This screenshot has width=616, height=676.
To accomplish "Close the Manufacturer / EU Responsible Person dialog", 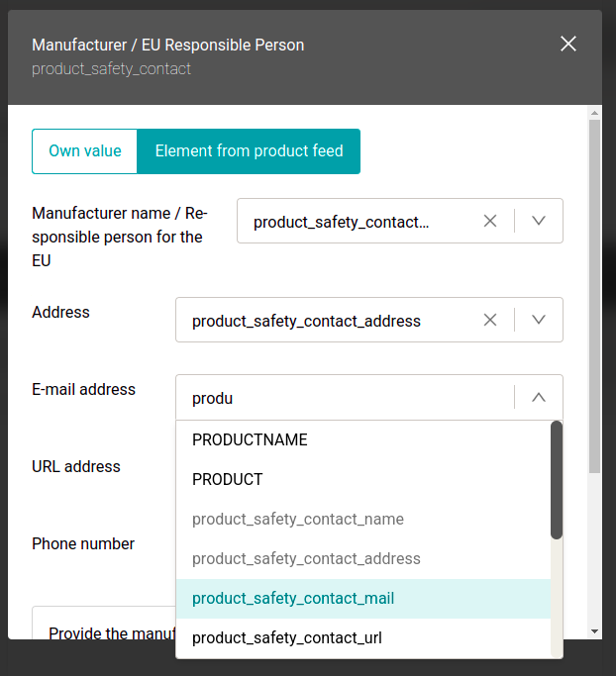I will coord(568,44).
